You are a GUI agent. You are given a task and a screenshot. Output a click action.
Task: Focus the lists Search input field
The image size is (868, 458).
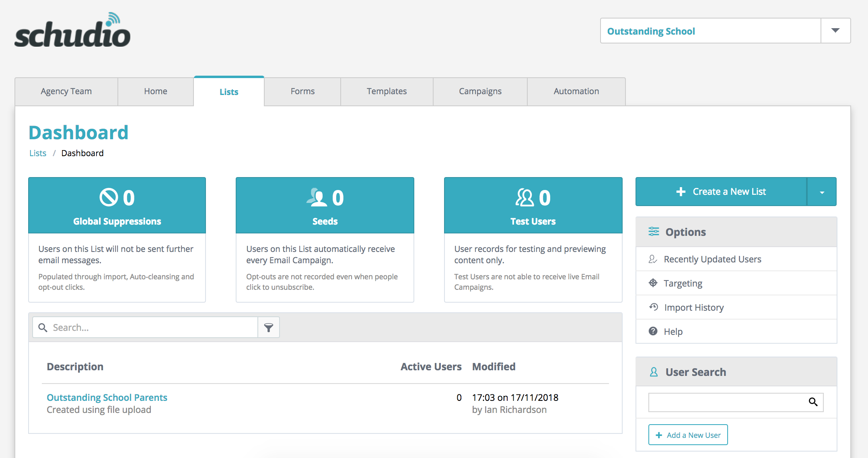click(145, 328)
